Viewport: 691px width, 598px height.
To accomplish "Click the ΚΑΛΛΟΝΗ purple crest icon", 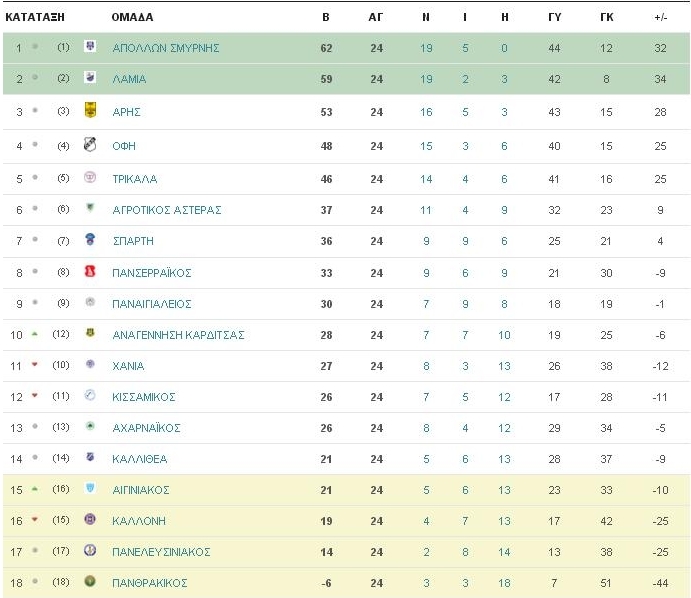I will tap(90, 520).
